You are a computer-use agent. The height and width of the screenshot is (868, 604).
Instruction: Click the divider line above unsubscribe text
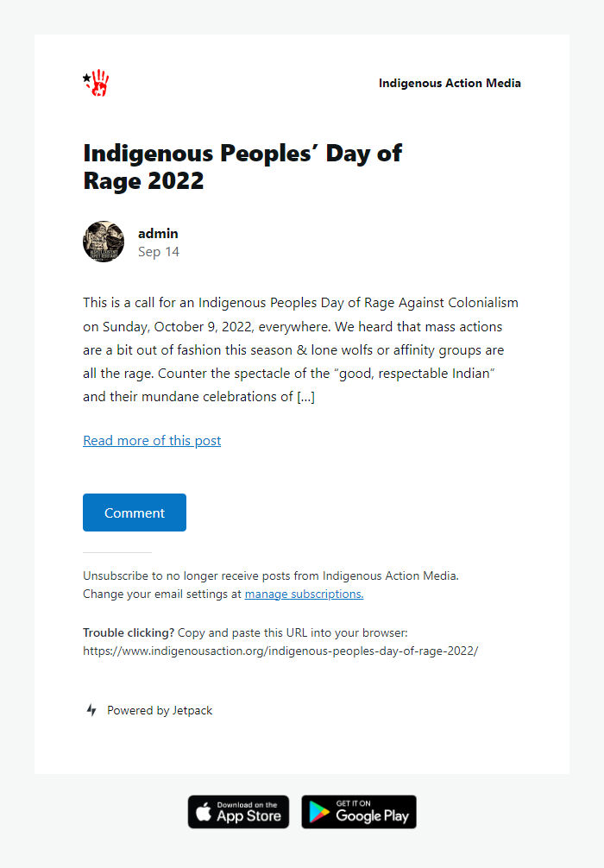click(116, 550)
